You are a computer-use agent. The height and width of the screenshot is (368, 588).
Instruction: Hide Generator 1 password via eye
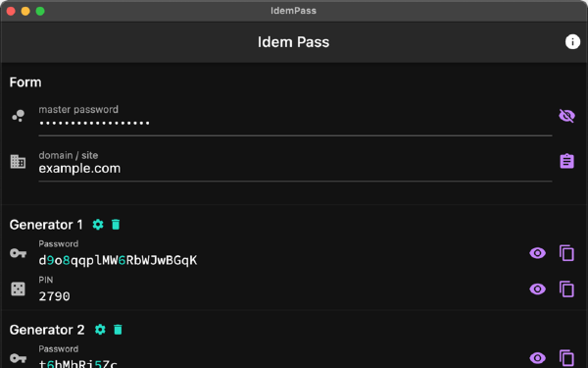(537, 253)
